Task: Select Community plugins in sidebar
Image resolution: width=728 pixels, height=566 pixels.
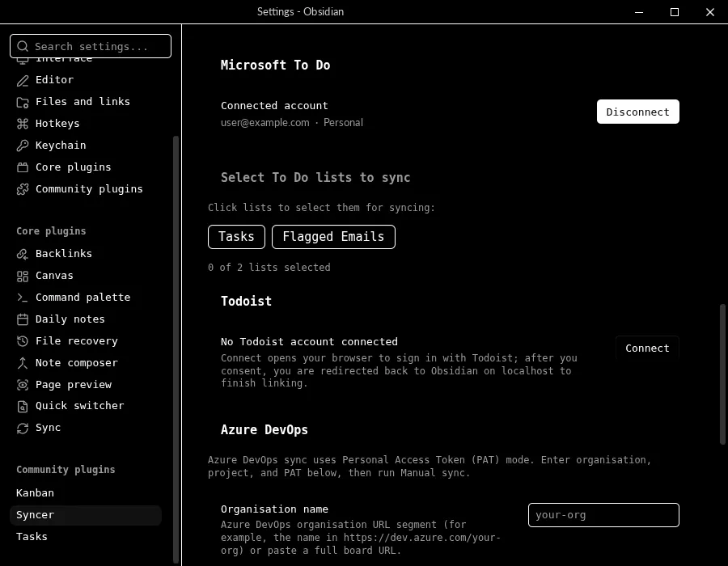Action: tap(86, 189)
